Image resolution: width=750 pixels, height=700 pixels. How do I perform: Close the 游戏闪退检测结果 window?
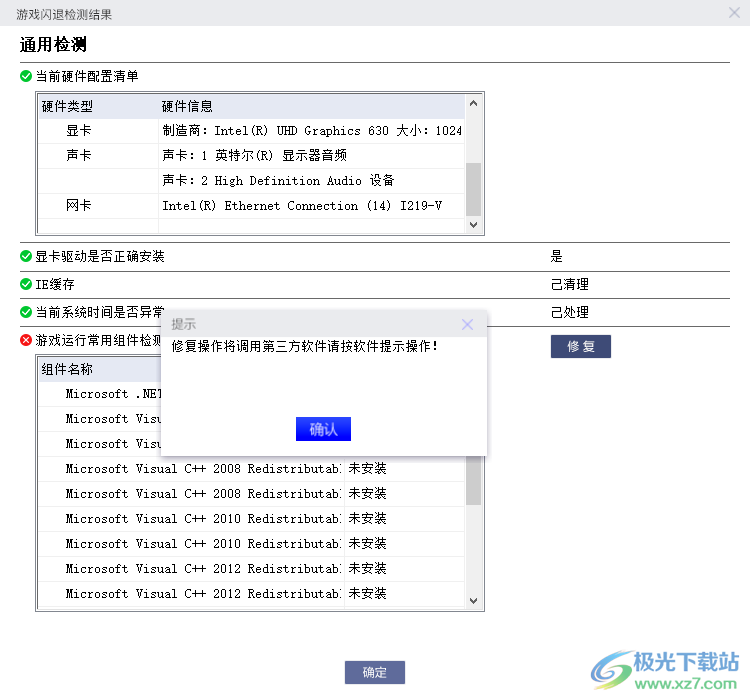tap(734, 12)
